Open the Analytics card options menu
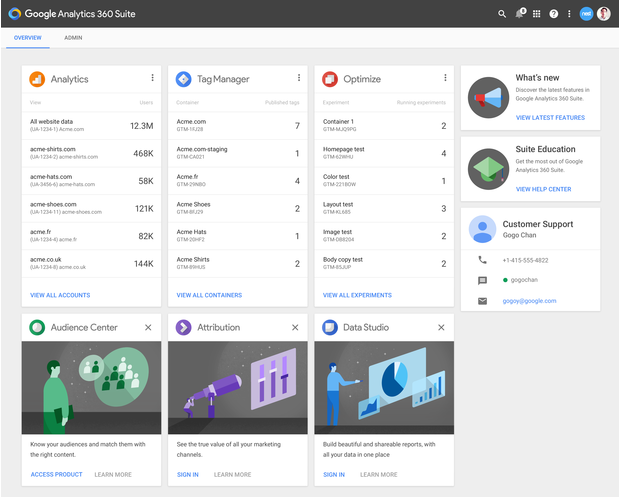The width and height of the screenshot is (619, 497). coord(152,78)
